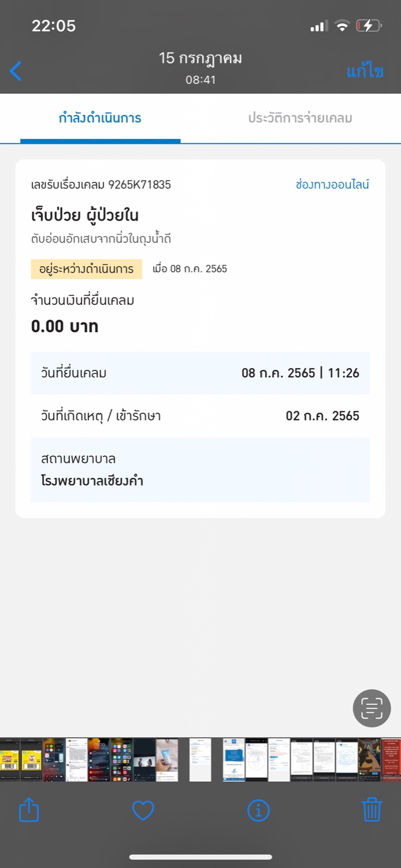
Task: Tap the ช่องทางออนไลน์ link
Action: [332, 185]
